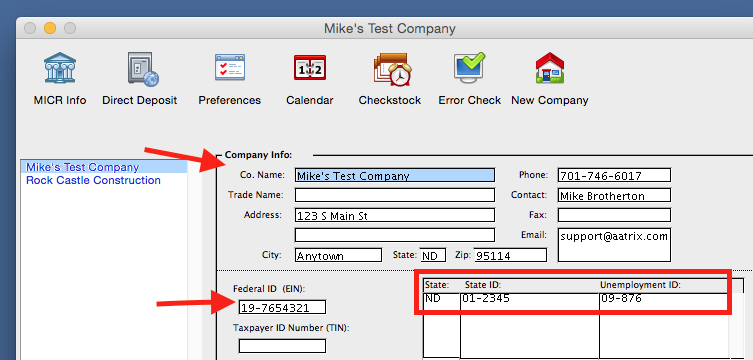Click the State ID cell 01-2345
753x360 pixels.
tap(530, 299)
